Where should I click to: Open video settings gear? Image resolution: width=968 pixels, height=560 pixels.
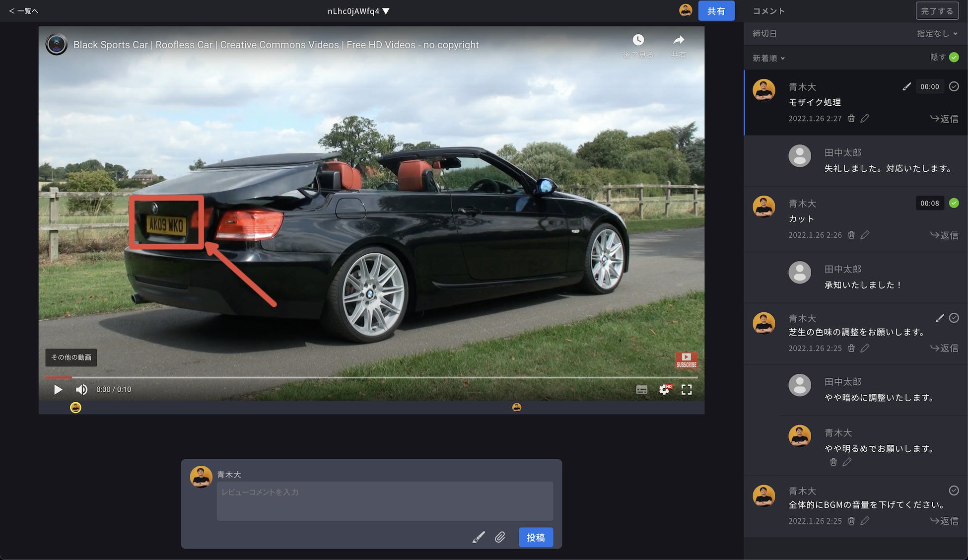click(664, 390)
